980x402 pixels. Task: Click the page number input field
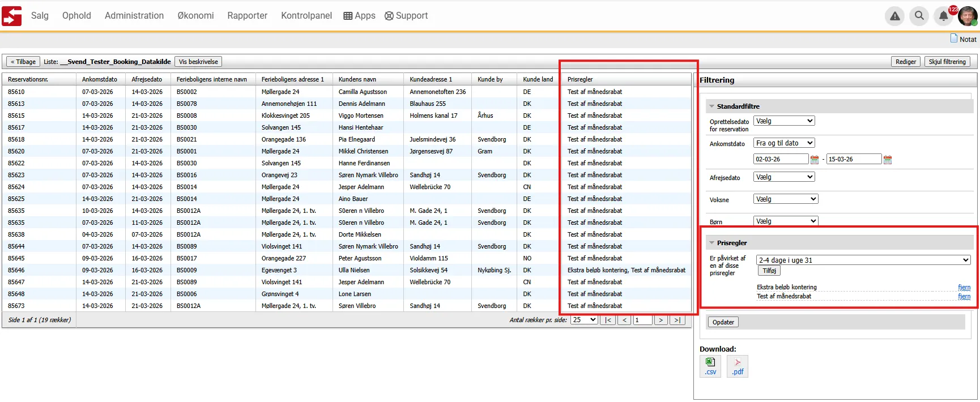tap(642, 320)
